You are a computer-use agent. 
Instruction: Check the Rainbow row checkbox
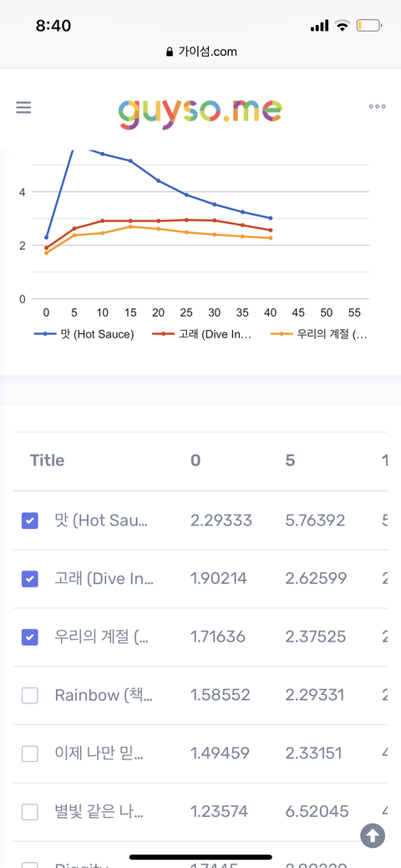click(x=30, y=695)
